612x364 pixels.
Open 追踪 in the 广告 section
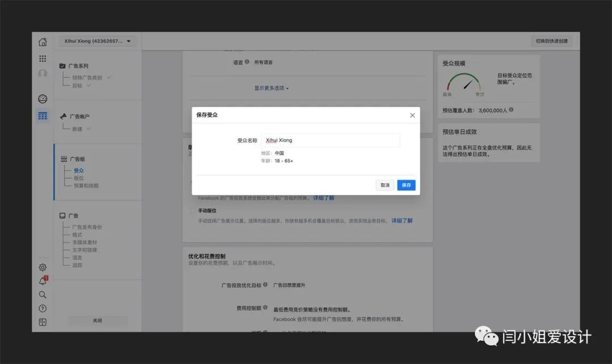pyautogui.click(x=77, y=265)
